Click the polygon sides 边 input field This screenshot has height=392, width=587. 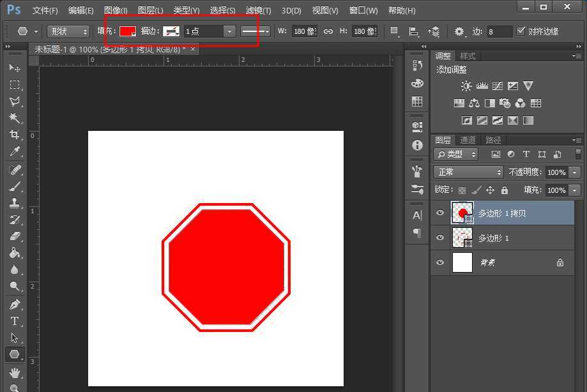[x=499, y=31]
